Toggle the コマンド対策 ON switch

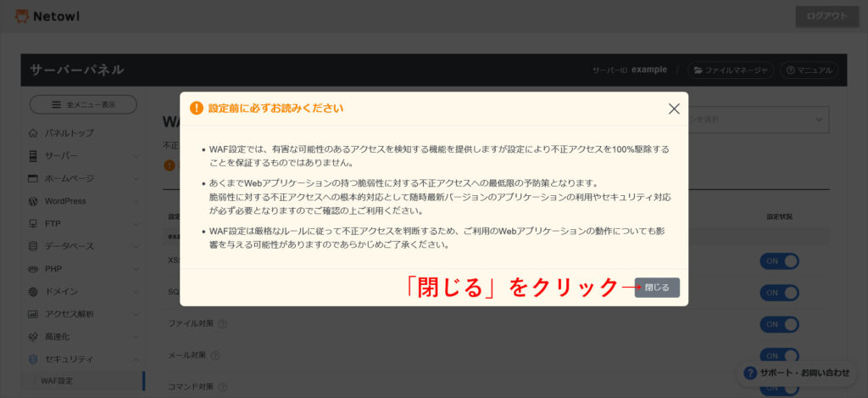pyautogui.click(x=780, y=388)
